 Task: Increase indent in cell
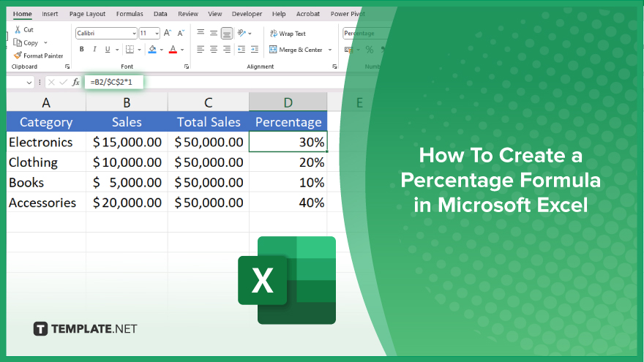(x=255, y=49)
